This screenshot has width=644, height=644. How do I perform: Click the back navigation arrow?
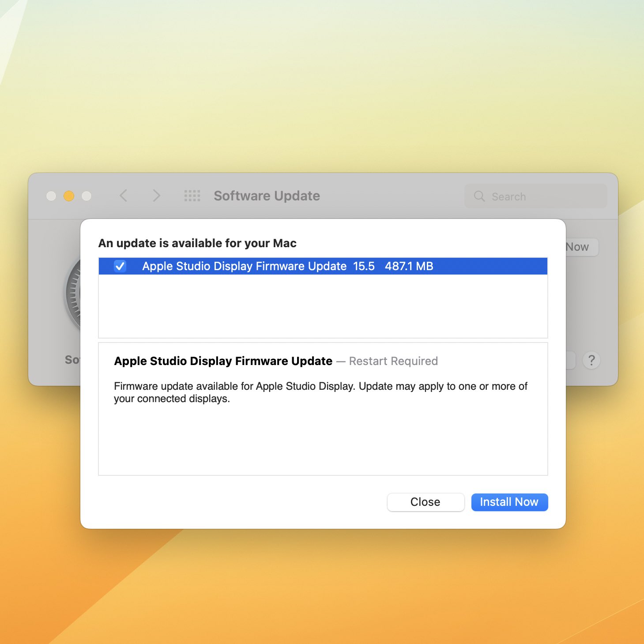(124, 196)
